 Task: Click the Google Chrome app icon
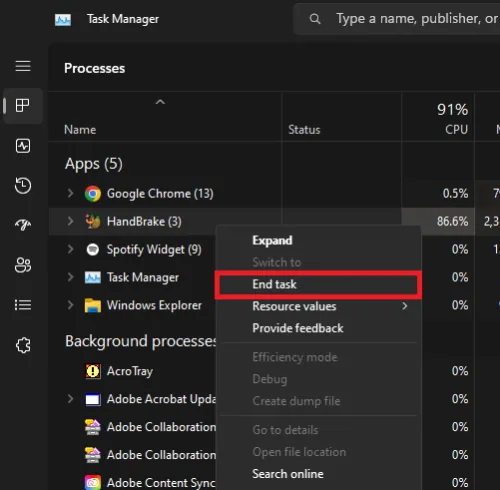[93, 194]
